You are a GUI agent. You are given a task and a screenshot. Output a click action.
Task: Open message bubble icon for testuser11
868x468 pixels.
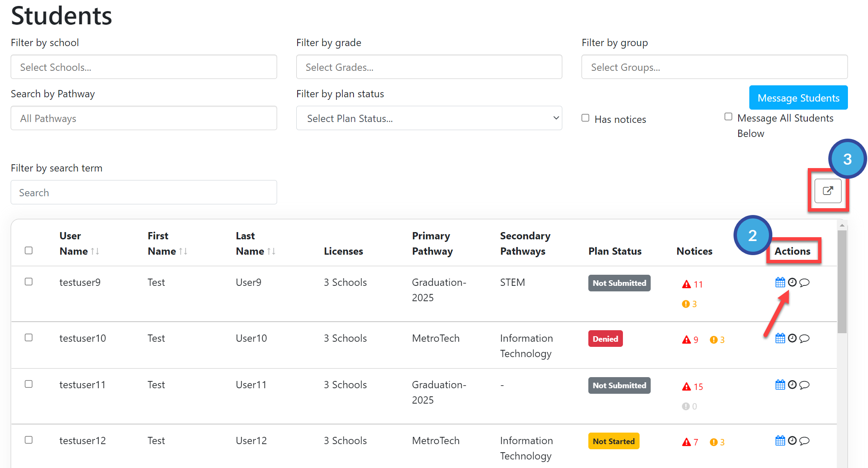pyautogui.click(x=804, y=385)
